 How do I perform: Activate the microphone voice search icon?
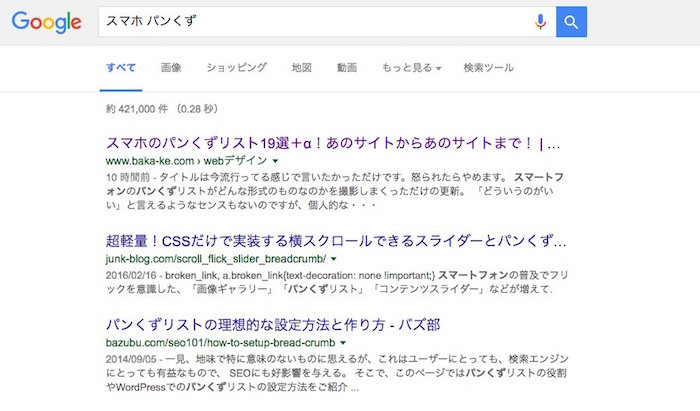pos(541,22)
